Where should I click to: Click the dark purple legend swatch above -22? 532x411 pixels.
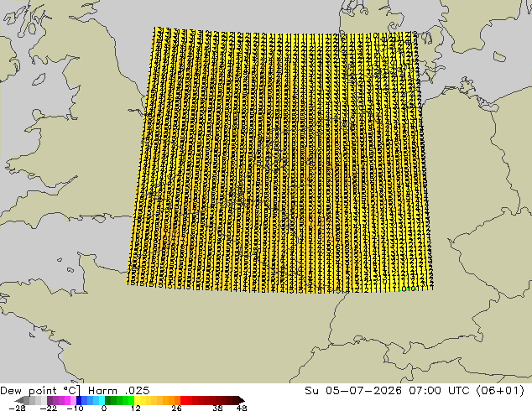click(x=50, y=400)
